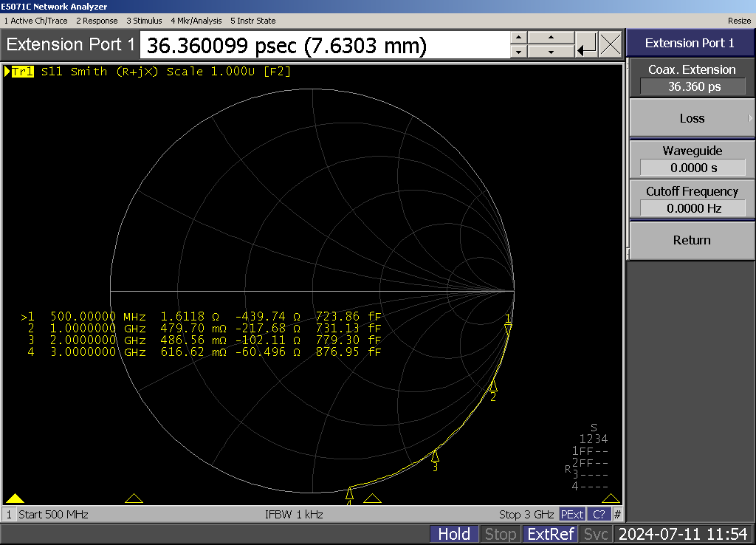Click the # indicator in channel status bar
The image size is (756, 545).
617,514
